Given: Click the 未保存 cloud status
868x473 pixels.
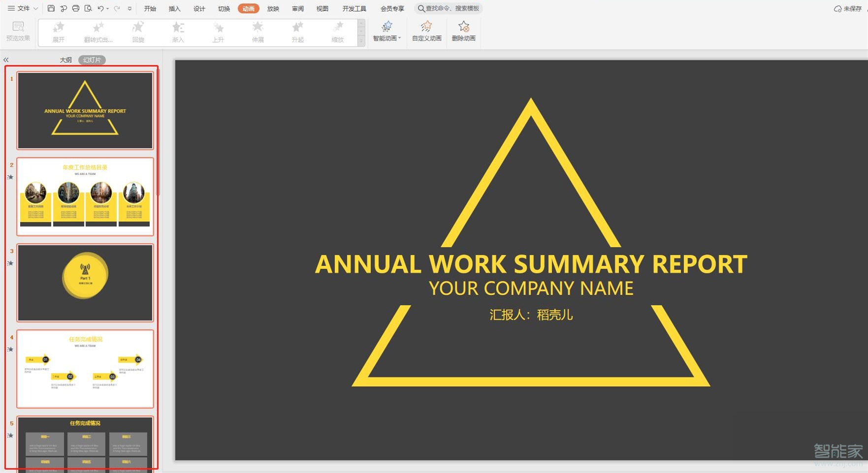Looking at the screenshot, I should tap(848, 9).
